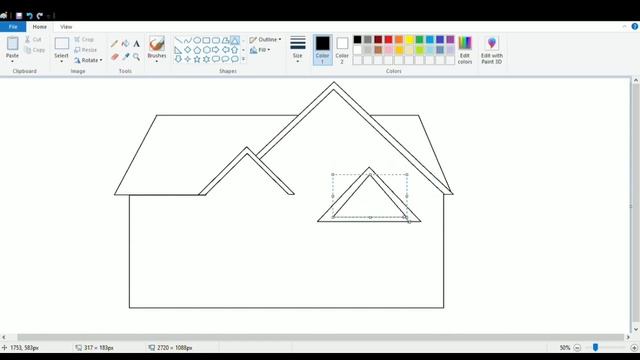The height and width of the screenshot is (360, 640).
Task: Switch to the Home tab
Action: [x=40, y=27]
